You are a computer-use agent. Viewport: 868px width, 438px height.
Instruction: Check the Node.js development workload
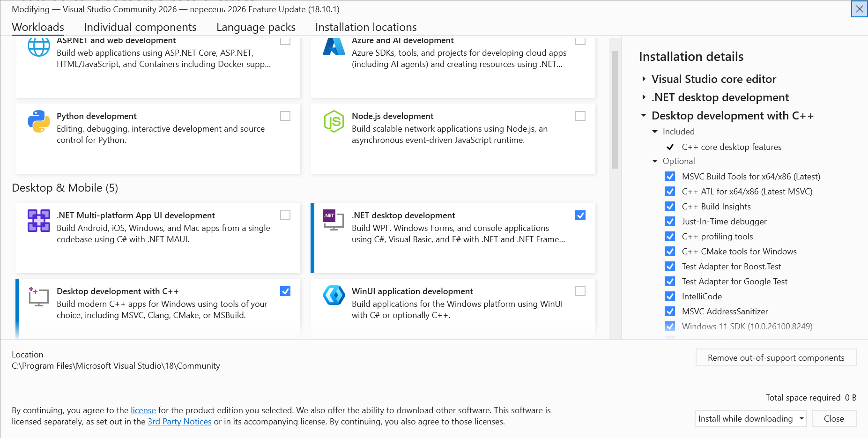580,116
